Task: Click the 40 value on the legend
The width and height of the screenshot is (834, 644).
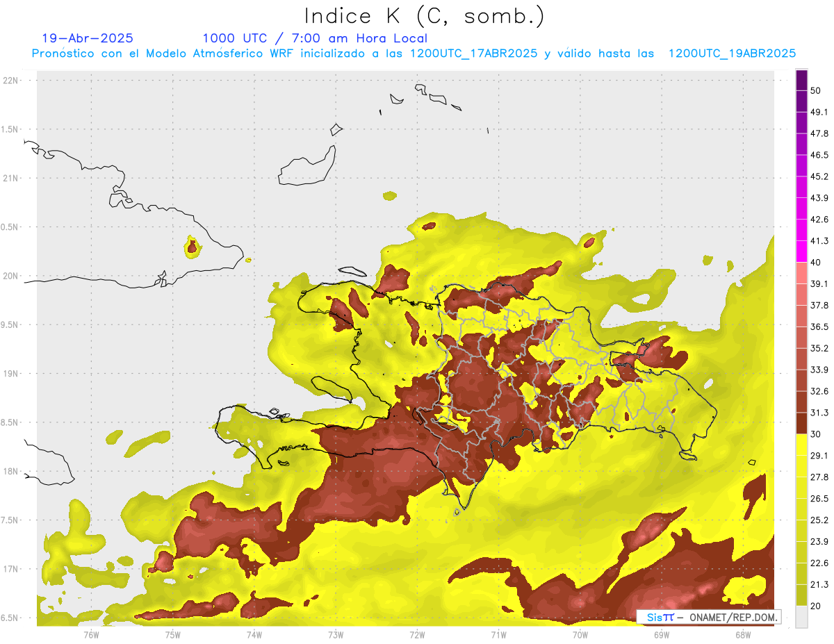Action: [x=817, y=263]
